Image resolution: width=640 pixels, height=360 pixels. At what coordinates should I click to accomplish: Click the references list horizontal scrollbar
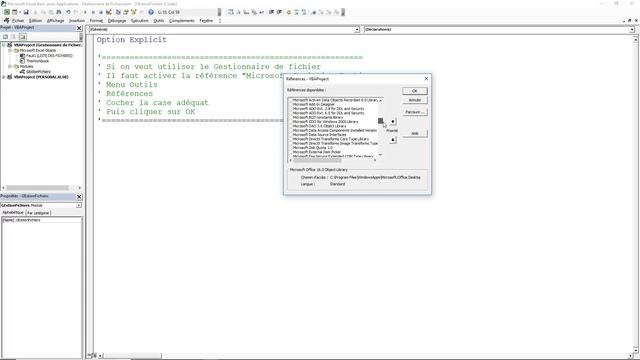(333, 160)
